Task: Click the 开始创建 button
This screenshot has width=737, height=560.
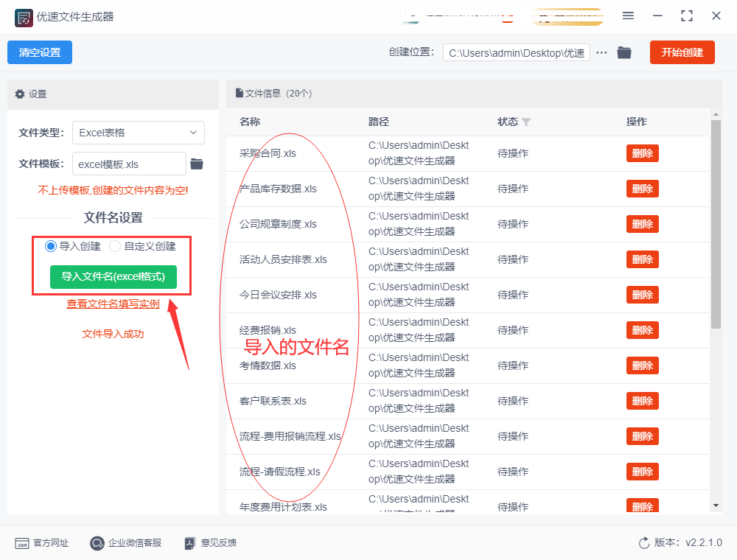Action: click(x=682, y=52)
